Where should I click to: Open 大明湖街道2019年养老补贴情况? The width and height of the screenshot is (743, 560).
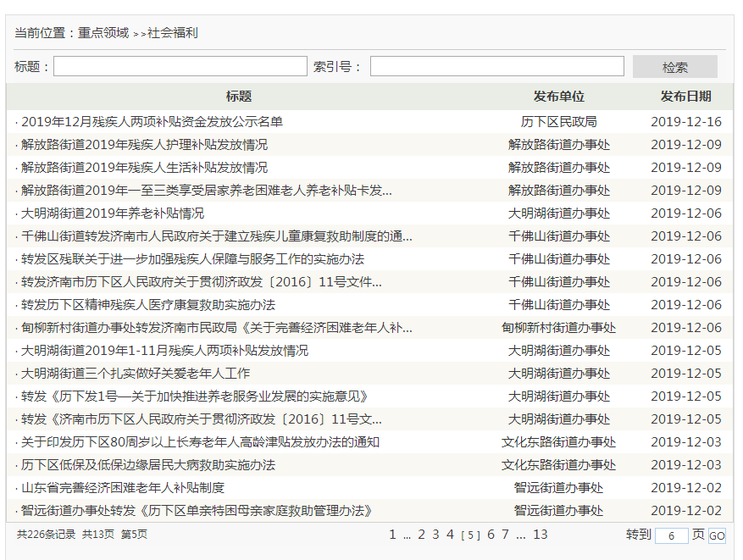coord(113,213)
